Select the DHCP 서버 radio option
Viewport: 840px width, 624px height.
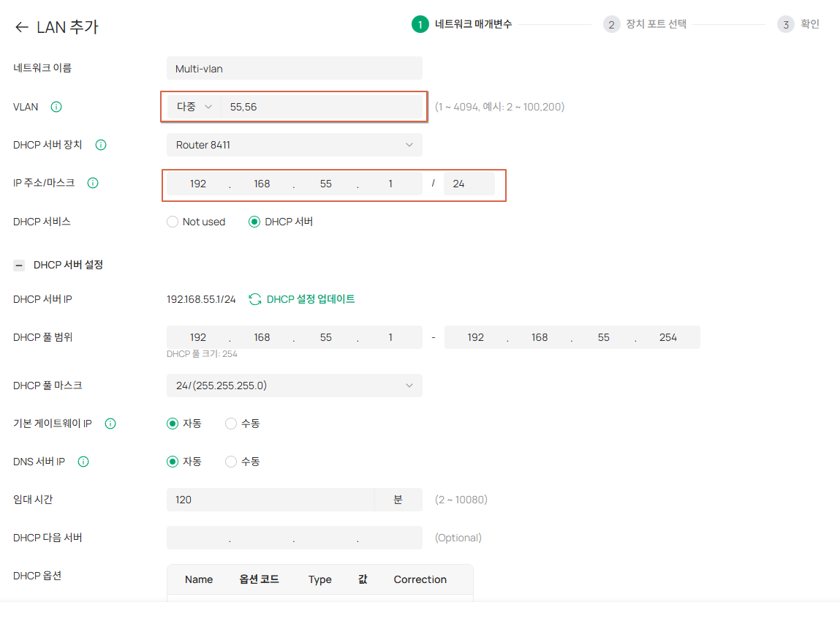coord(254,222)
